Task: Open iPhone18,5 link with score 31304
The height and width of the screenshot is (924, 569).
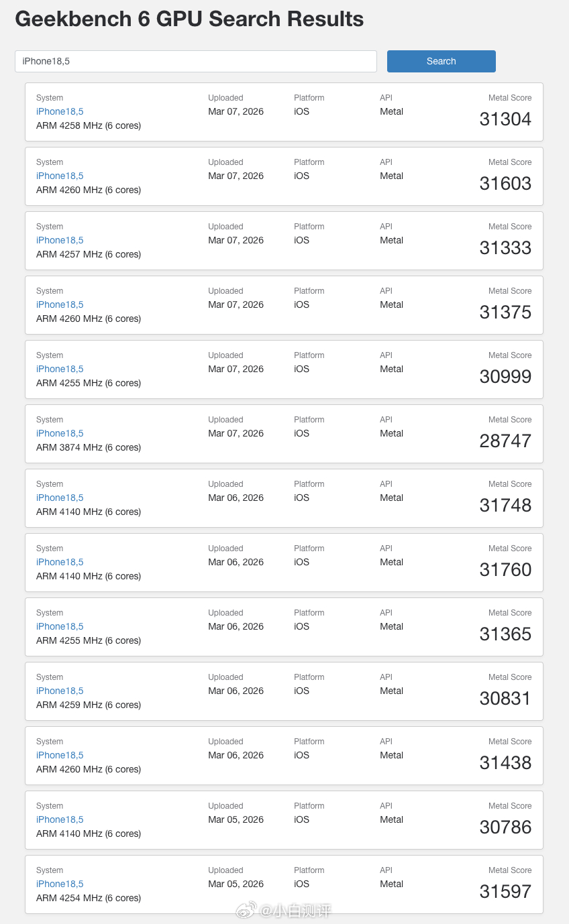Action: pyautogui.click(x=60, y=111)
